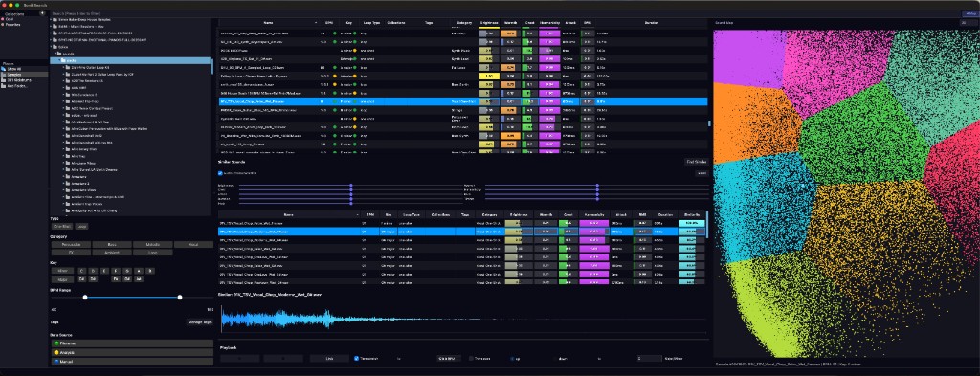Screen dimensions: 980x376
Task: Click the Find Similar button
Action: (697, 161)
